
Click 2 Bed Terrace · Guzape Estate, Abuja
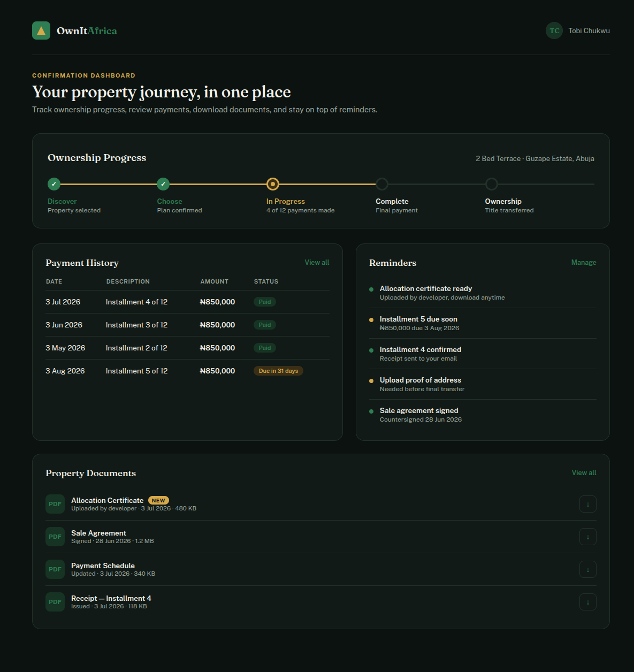point(535,158)
